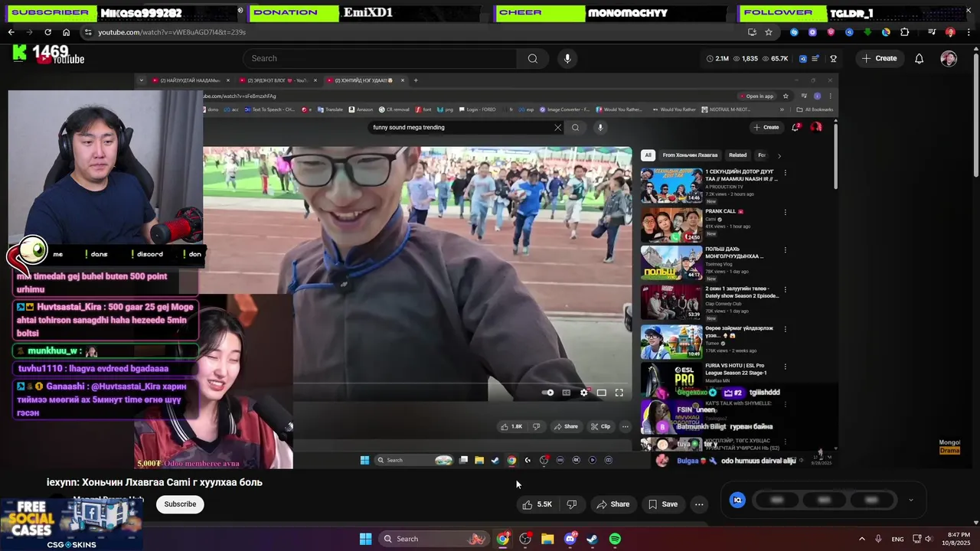This screenshot has width=980, height=551.
Task: Click the blue IQ extension icon
Action: click(737, 500)
